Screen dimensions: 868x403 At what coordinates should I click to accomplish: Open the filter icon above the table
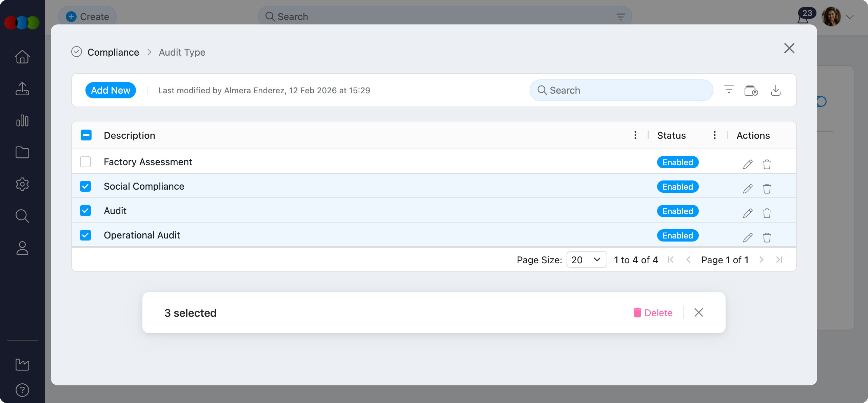click(x=729, y=90)
